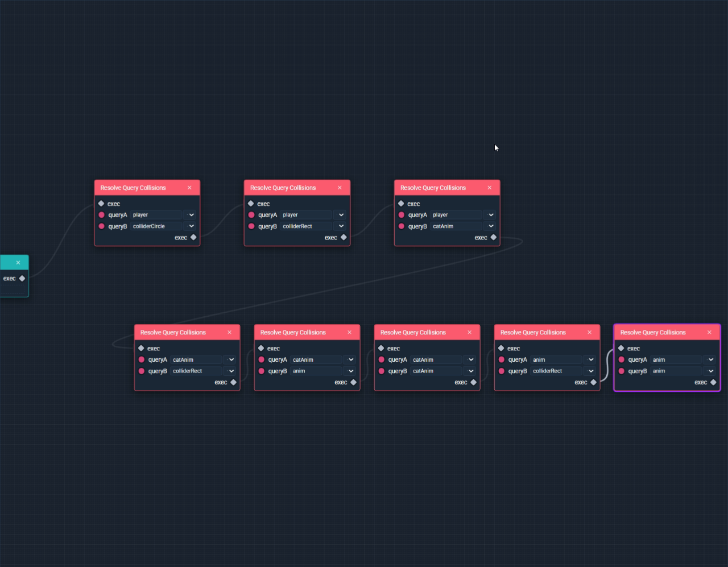Click queryA pin of catAnim/catAnim node
Screen dimensions: 728x567
(x=382, y=360)
